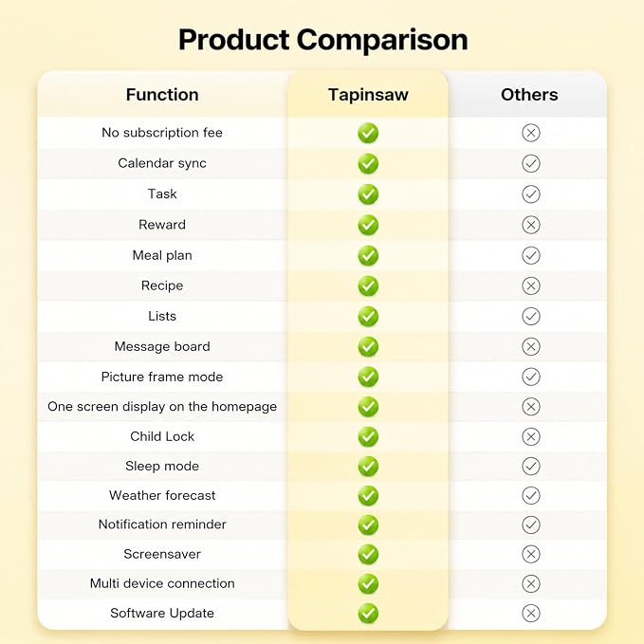Image resolution: width=644 pixels, height=644 pixels.
Task: Click the Lists row label
Action: 162,316
